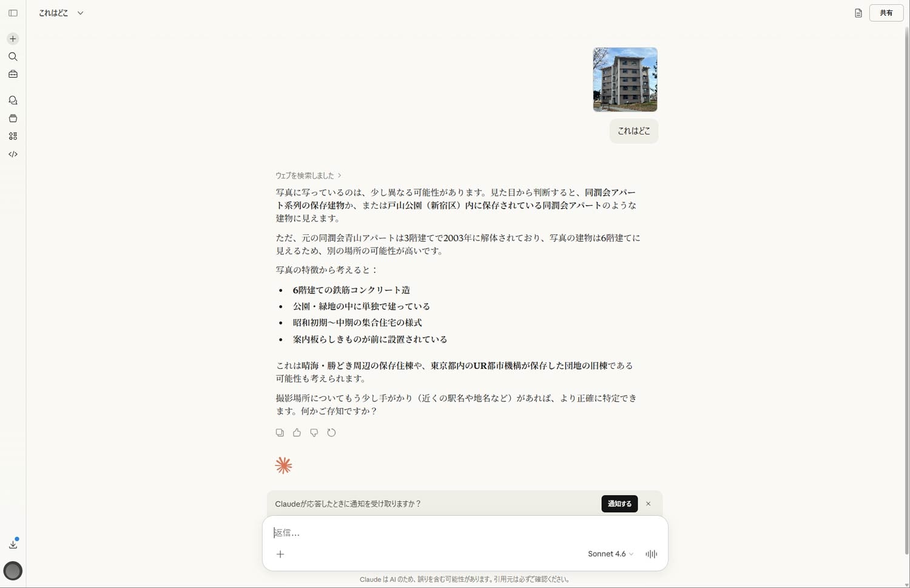Open the Chats icon in sidebar

[13, 100]
